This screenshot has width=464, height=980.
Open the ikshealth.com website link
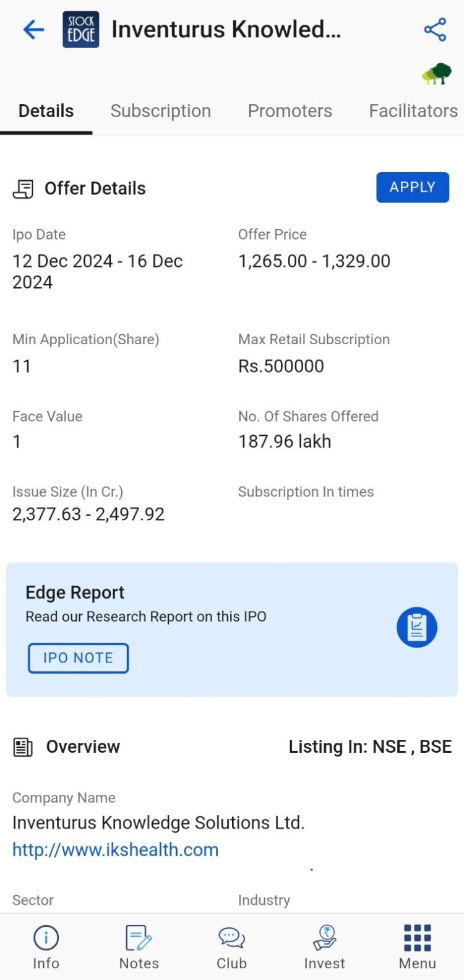(x=116, y=849)
